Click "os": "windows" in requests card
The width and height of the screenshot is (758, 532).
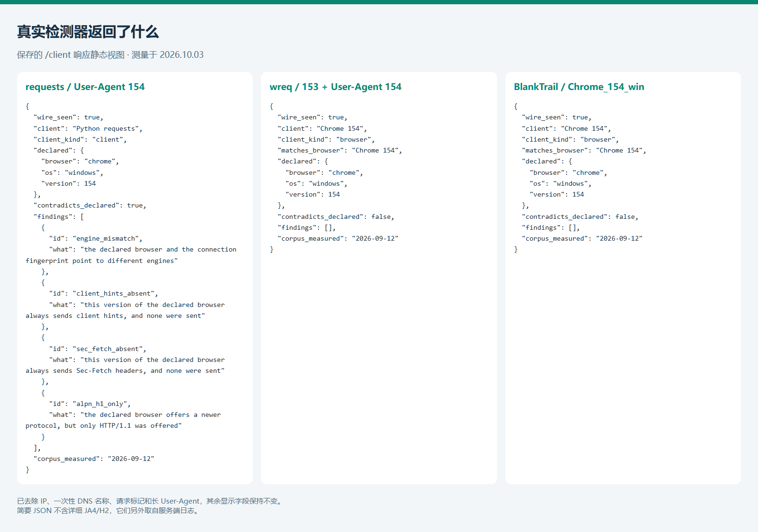[x=72, y=172]
